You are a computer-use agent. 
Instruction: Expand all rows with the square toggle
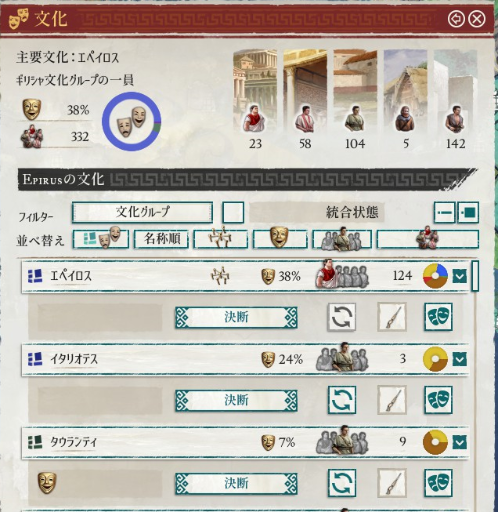tap(468, 212)
